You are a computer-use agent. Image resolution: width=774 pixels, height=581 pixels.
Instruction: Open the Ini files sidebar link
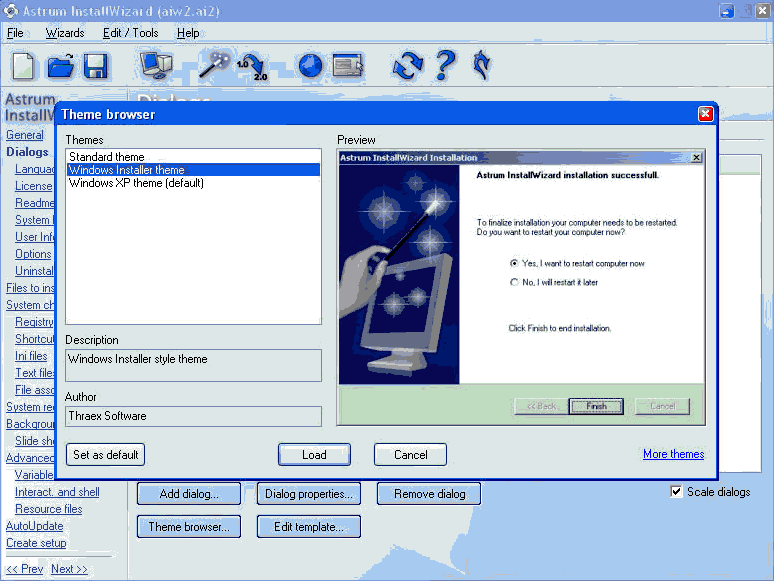pos(31,356)
